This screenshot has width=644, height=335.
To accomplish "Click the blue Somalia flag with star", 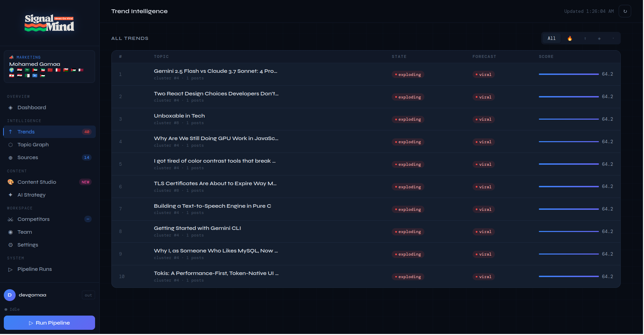I will (35, 75).
